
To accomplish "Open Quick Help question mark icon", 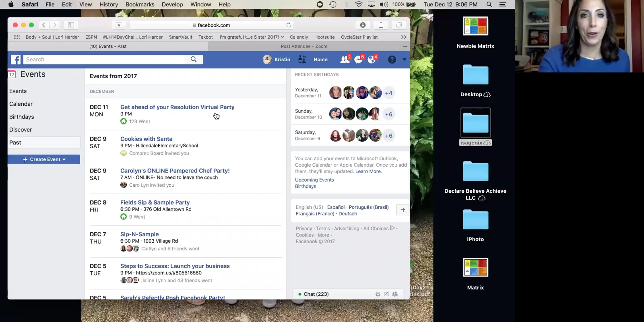I will pos(392,60).
